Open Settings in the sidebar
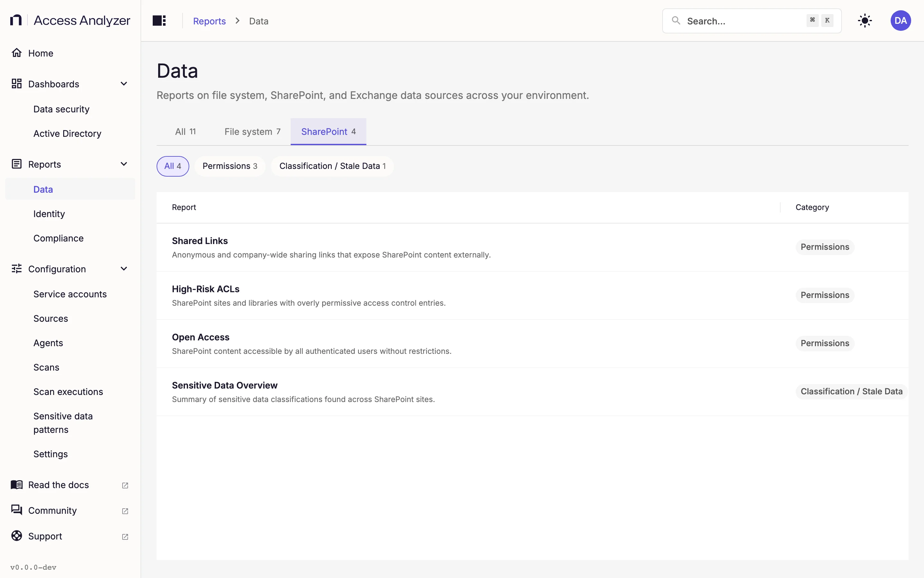 pyautogui.click(x=70, y=454)
